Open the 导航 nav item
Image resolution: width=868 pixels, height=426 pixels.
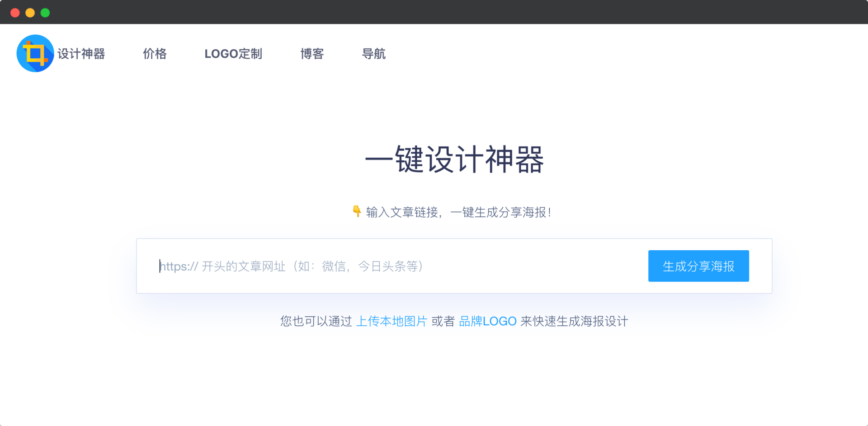click(x=373, y=54)
